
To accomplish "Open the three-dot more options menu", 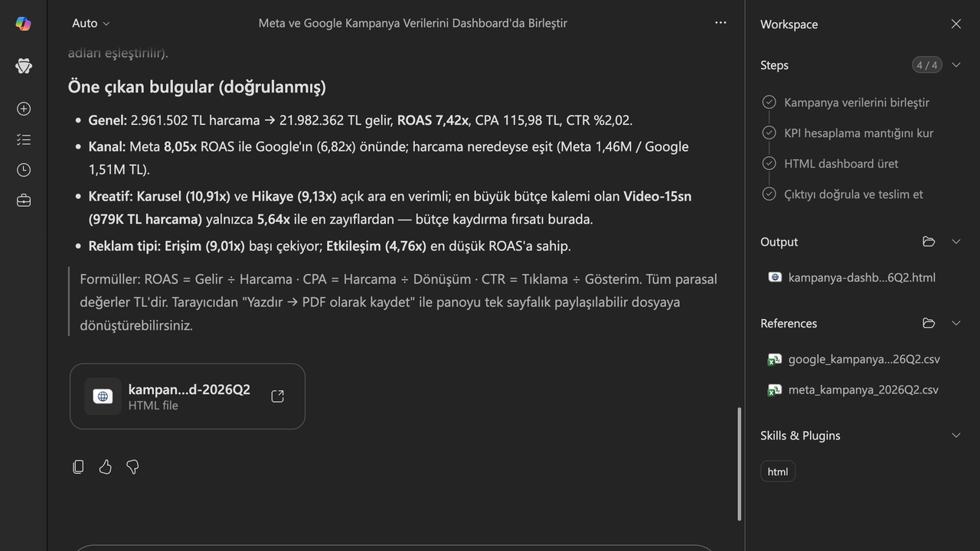I will (x=720, y=23).
